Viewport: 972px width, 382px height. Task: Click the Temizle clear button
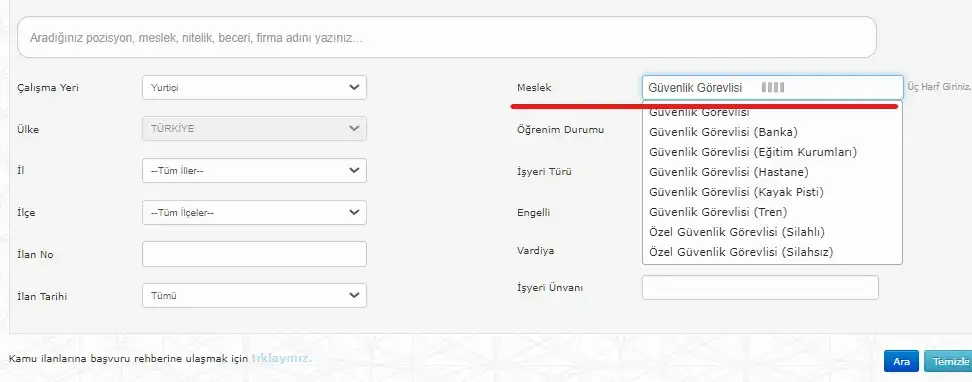tap(949, 362)
